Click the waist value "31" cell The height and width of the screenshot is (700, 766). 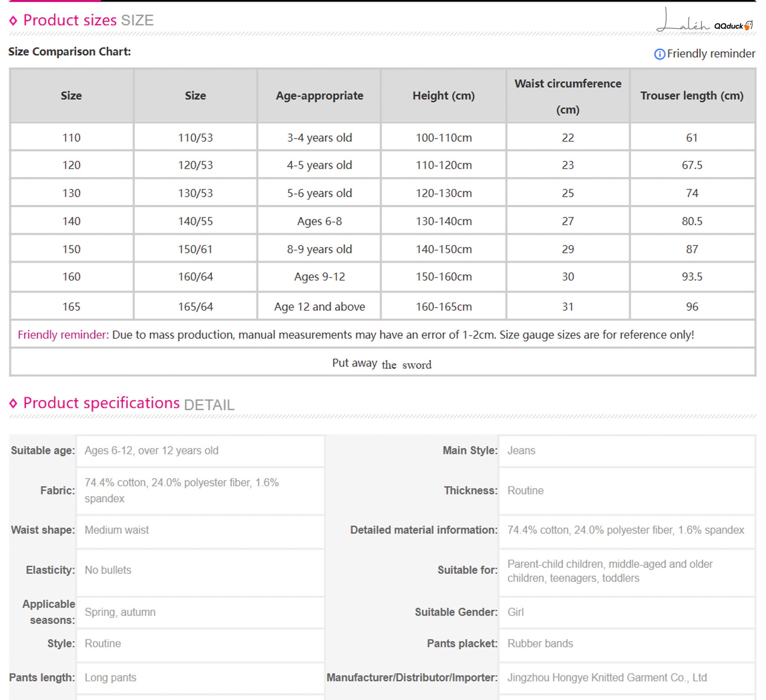coord(568,306)
